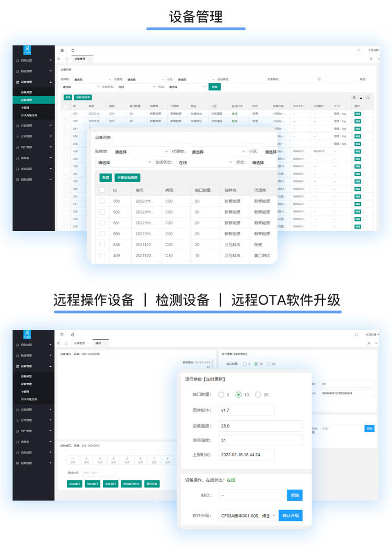Click 查询端口状态 button in bottom screenshot

[x=132, y=483]
